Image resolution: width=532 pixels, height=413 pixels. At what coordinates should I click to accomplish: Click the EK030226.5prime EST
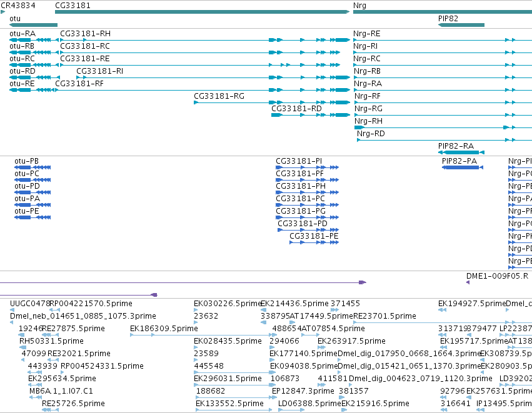pyautogui.click(x=196, y=310)
